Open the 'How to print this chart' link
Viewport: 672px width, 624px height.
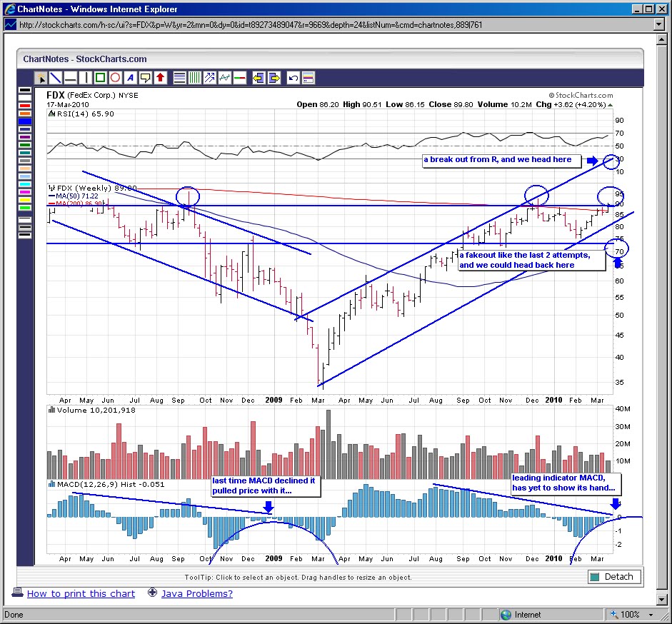point(81,593)
